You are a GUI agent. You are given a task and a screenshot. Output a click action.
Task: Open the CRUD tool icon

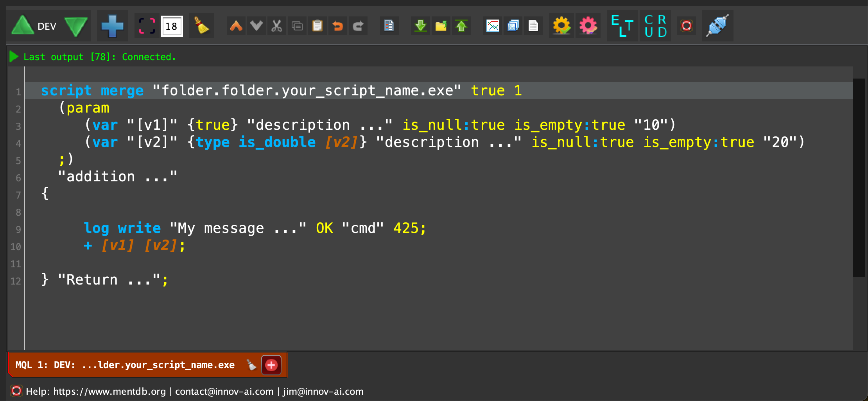pos(655,26)
